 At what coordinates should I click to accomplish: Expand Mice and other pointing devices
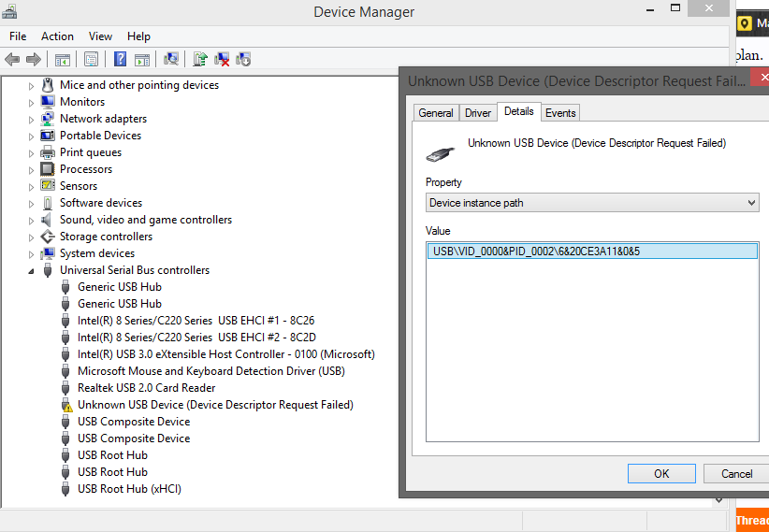click(32, 86)
